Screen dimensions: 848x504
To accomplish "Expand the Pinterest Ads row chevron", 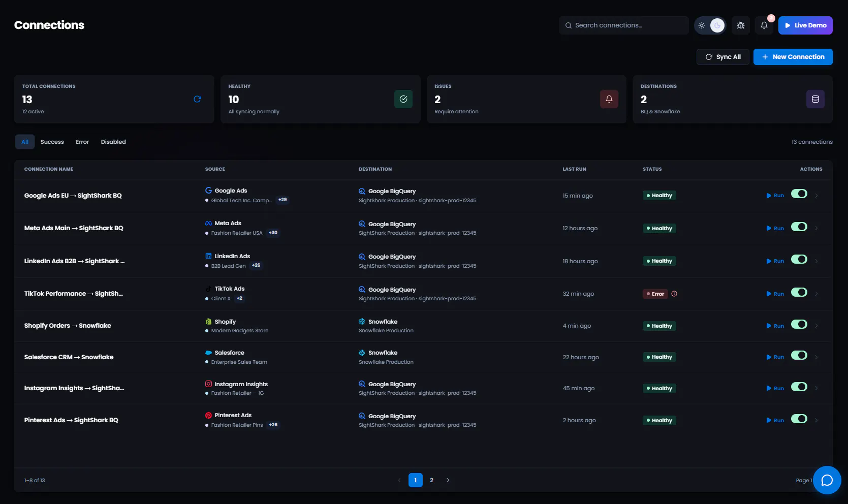I will (816, 420).
